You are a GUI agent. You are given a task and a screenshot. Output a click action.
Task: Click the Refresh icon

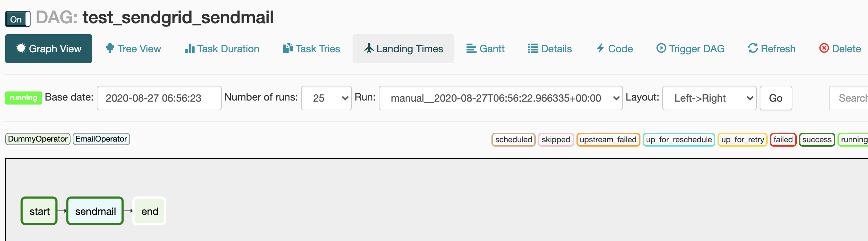click(753, 48)
